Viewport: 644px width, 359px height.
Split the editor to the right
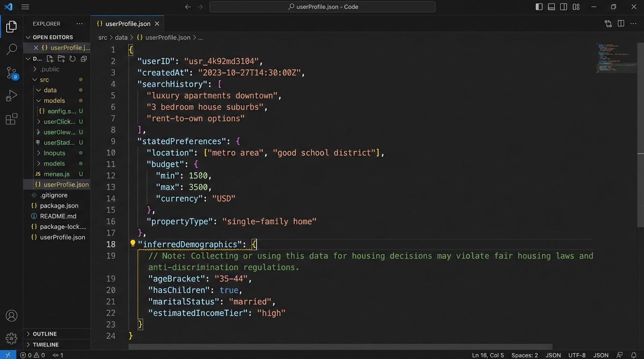click(x=621, y=24)
